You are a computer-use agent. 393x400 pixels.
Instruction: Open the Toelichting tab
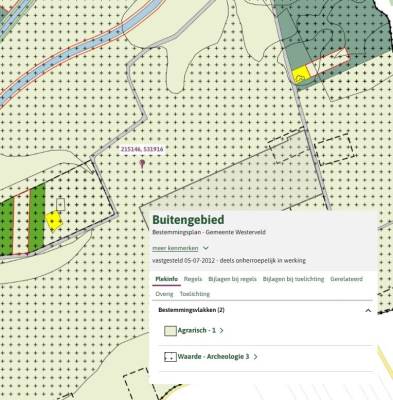pos(195,294)
